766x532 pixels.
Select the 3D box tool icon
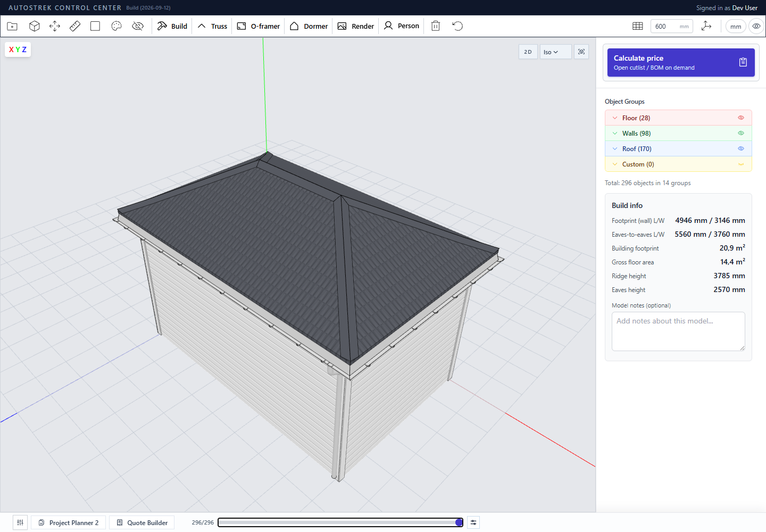35,26
